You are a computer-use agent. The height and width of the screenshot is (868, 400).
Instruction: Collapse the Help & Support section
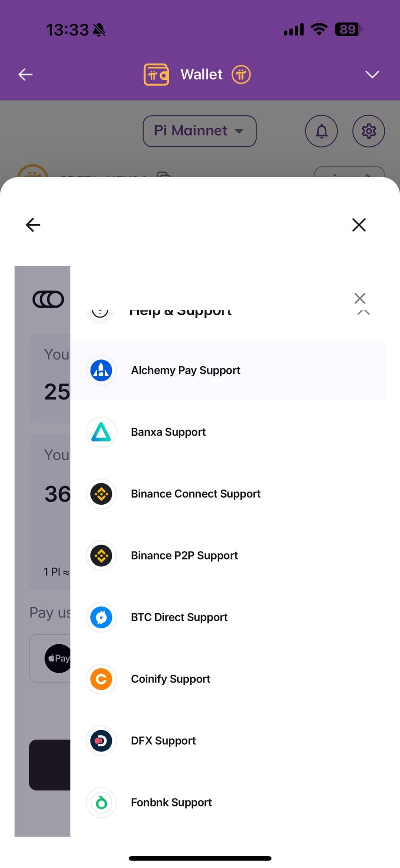[x=364, y=313]
